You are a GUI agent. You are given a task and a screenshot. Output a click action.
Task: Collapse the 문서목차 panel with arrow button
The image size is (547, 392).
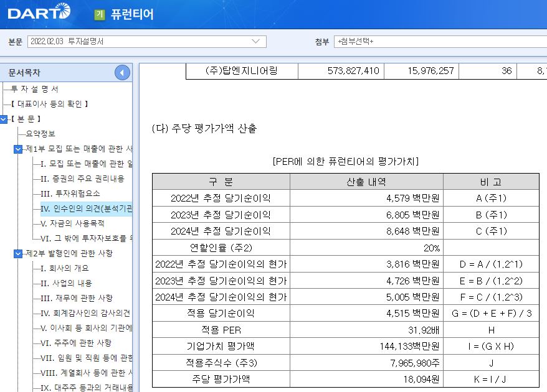(x=122, y=73)
